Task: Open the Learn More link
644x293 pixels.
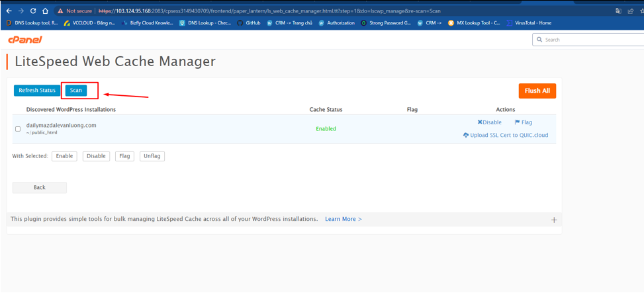Action: coord(344,219)
